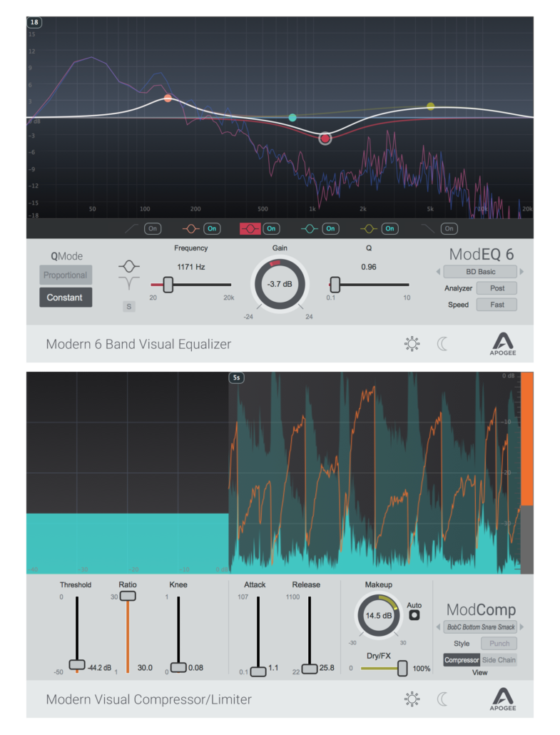Click the Release slider handle
This screenshot has width=560, height=735.
310,669
